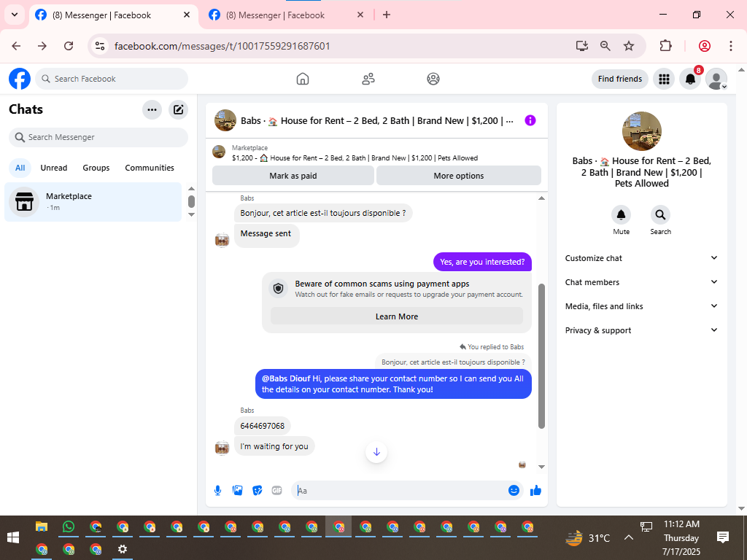
Task: Open WhatsApp from the taskbar
Action: pyautogui.click(x=69, y=526)
